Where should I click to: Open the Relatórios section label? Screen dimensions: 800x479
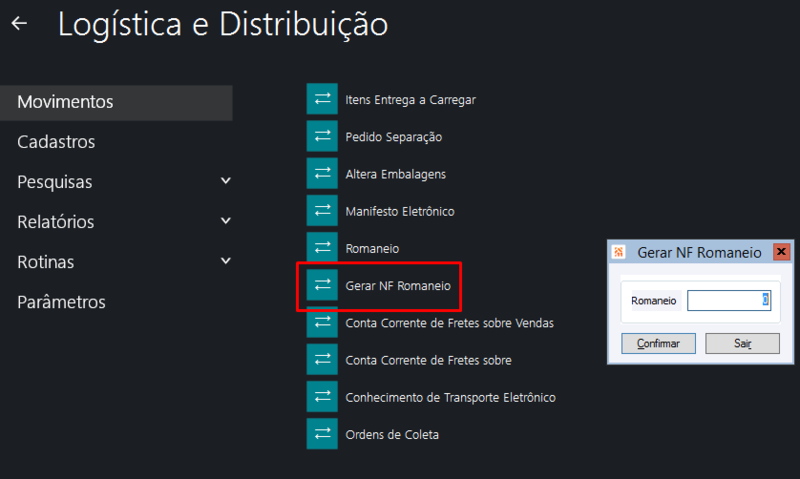(x=56, y=222)
